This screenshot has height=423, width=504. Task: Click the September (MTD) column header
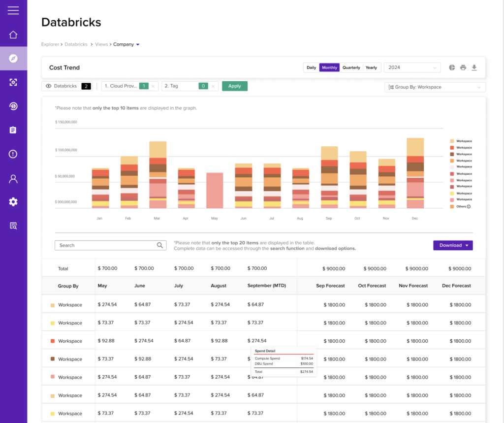(x=266, y=286)
